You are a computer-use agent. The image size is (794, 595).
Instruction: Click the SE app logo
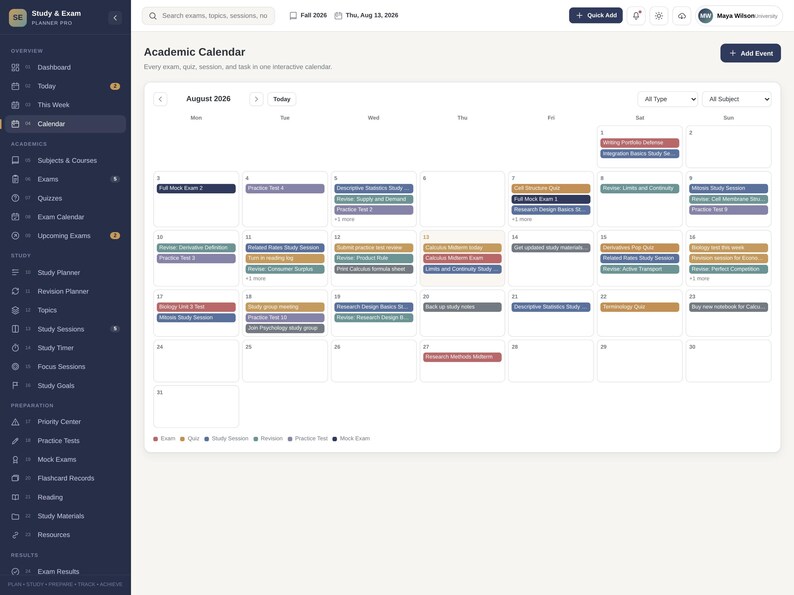pyautogui.click(x=18, y=17)
